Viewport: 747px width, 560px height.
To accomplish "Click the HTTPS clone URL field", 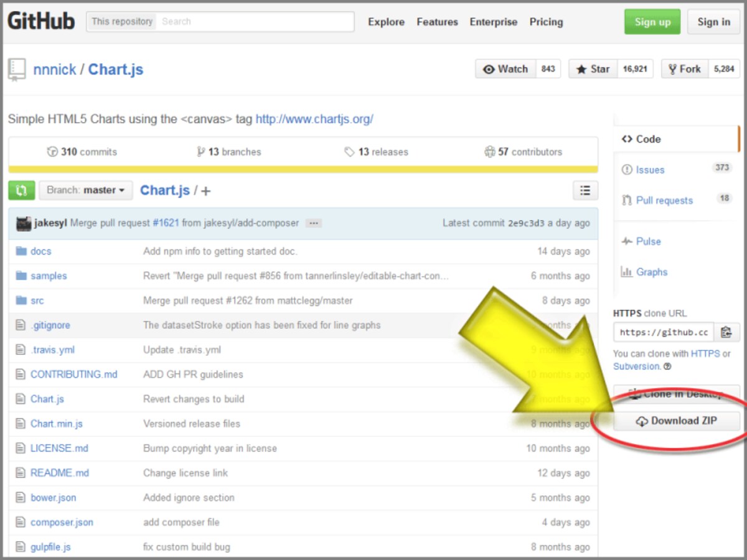I will [664, 332].
